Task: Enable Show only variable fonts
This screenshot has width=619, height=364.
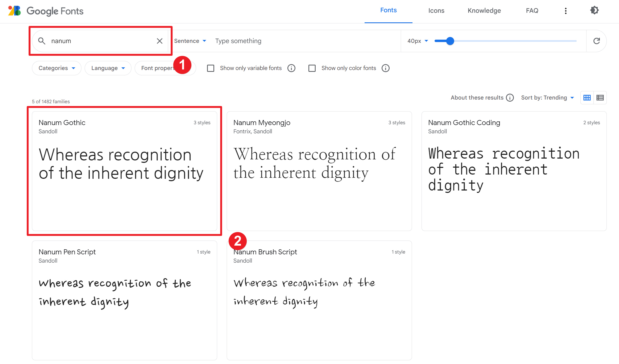Action: click(x=211, y=68)
